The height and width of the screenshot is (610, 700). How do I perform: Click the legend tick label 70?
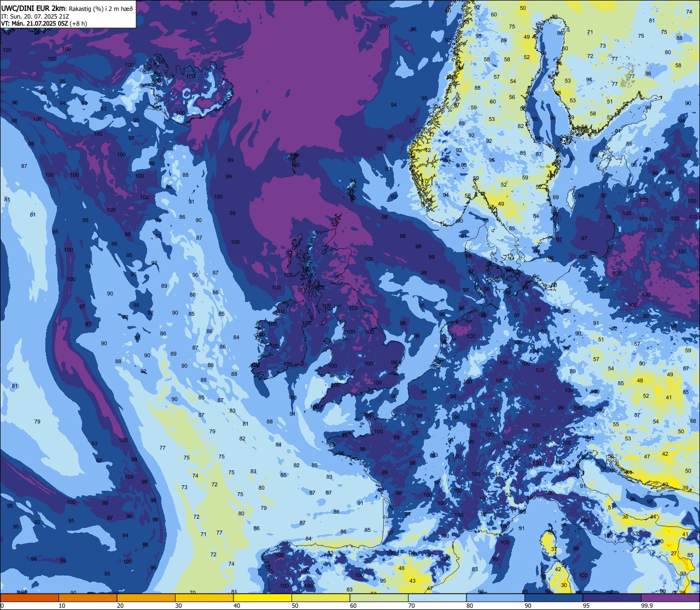[x=412, y=606]
